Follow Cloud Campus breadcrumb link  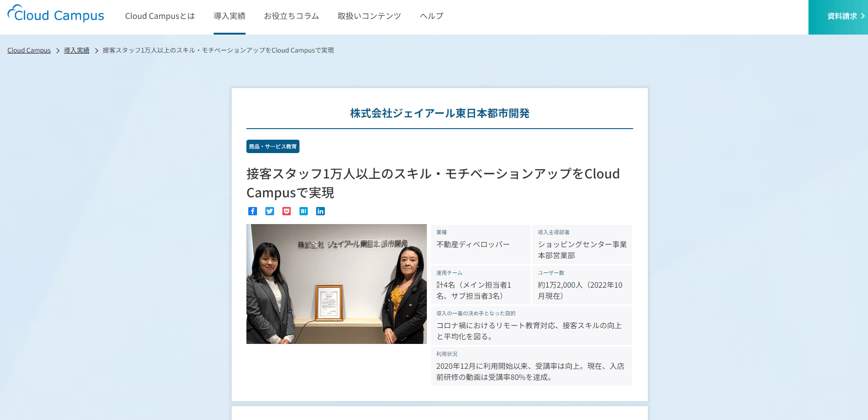(29, 50)
